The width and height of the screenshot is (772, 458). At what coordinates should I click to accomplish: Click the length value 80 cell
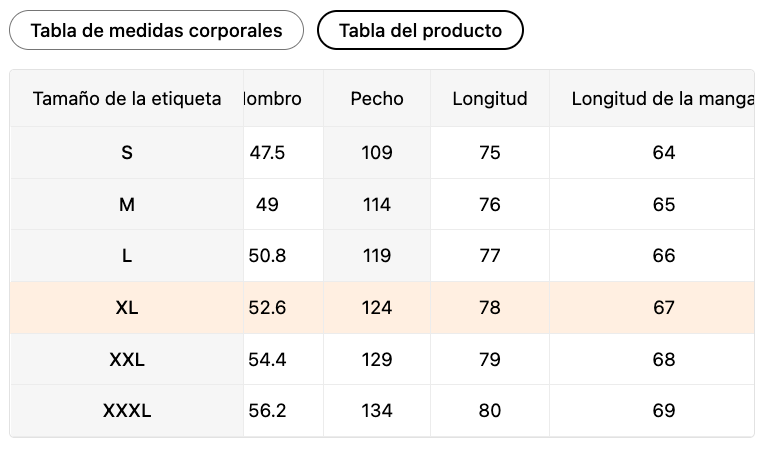490,411
